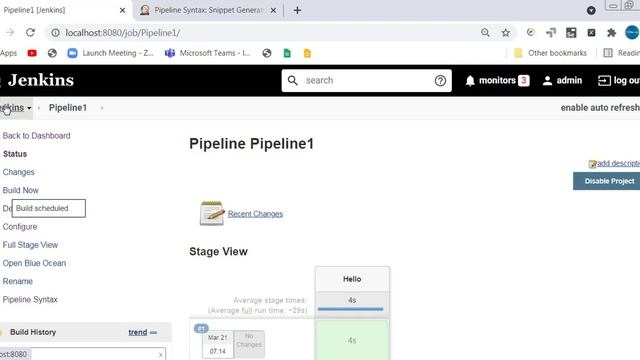Open the admin user page

pyautogui.click(x=562, y=80)
